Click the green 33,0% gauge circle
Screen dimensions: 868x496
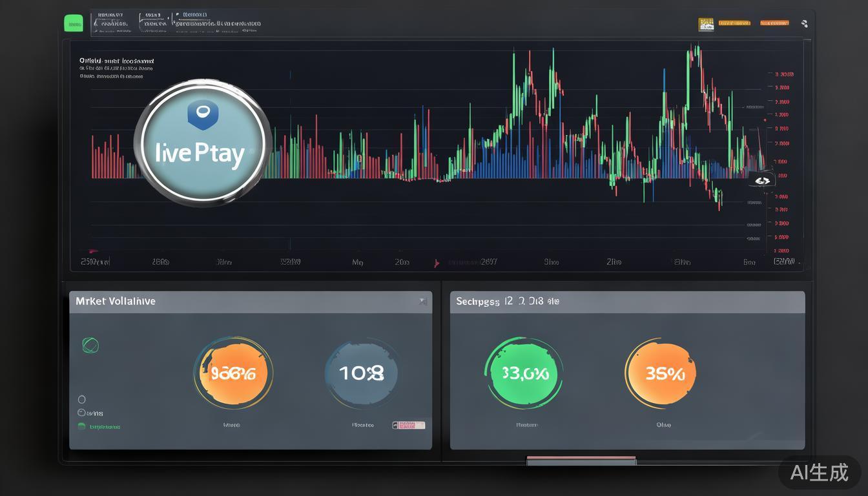point(523,373)
